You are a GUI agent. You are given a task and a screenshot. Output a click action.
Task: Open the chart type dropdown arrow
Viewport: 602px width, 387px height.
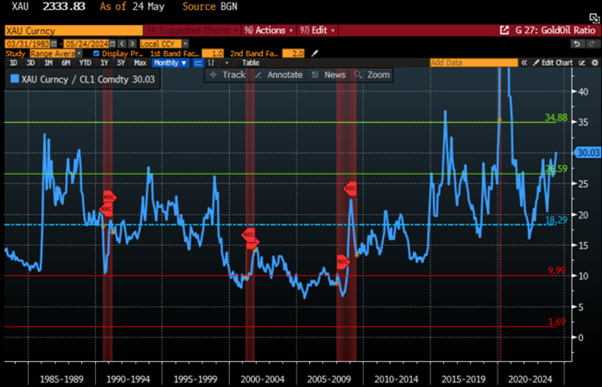click(x=227, y=63)
